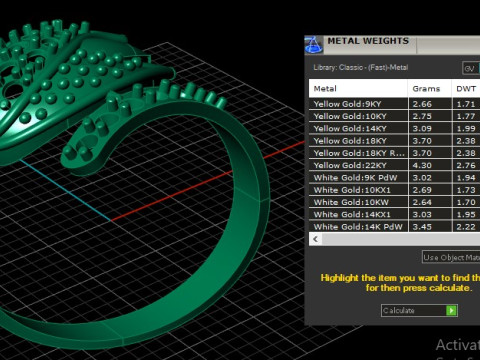Click the 2.69 grams value

point(422,190)
